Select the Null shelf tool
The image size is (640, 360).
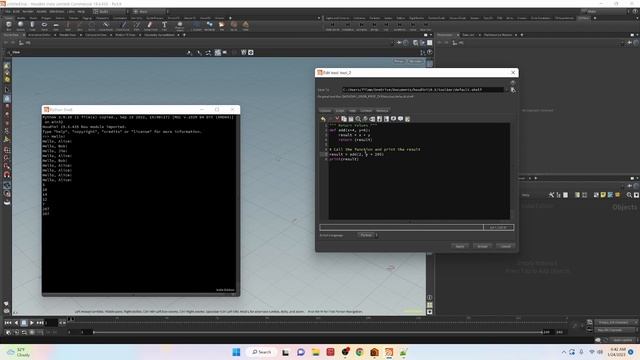pos(68,26)
